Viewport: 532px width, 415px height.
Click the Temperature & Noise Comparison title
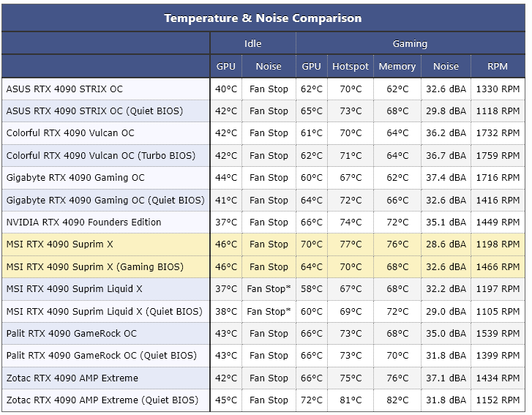[x=263, y=18]
